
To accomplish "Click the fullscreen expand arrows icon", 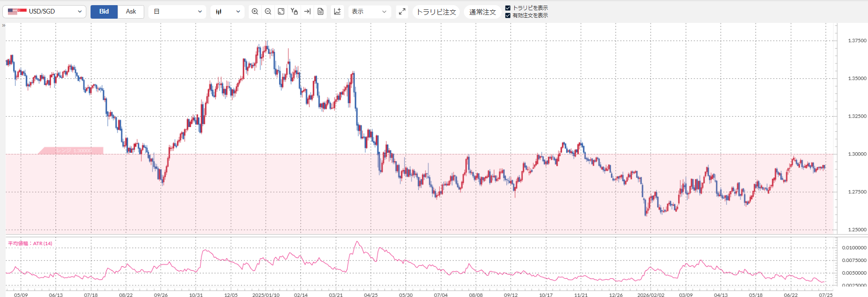I will 402,12.
